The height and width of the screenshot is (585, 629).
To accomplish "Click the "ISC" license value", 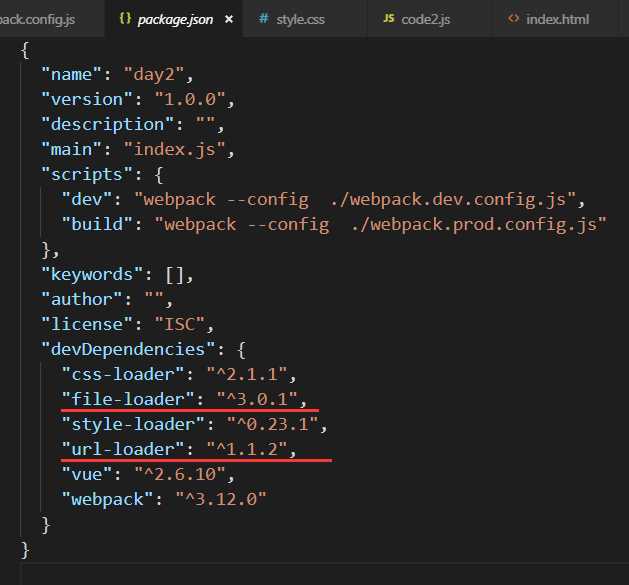I will [166, 324].
